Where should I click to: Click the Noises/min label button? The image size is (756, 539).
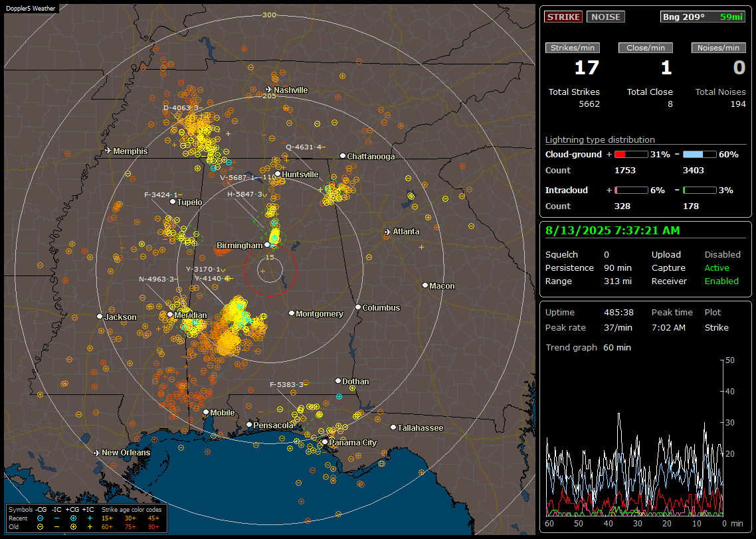pyautogui.click(x=718, y=48)
